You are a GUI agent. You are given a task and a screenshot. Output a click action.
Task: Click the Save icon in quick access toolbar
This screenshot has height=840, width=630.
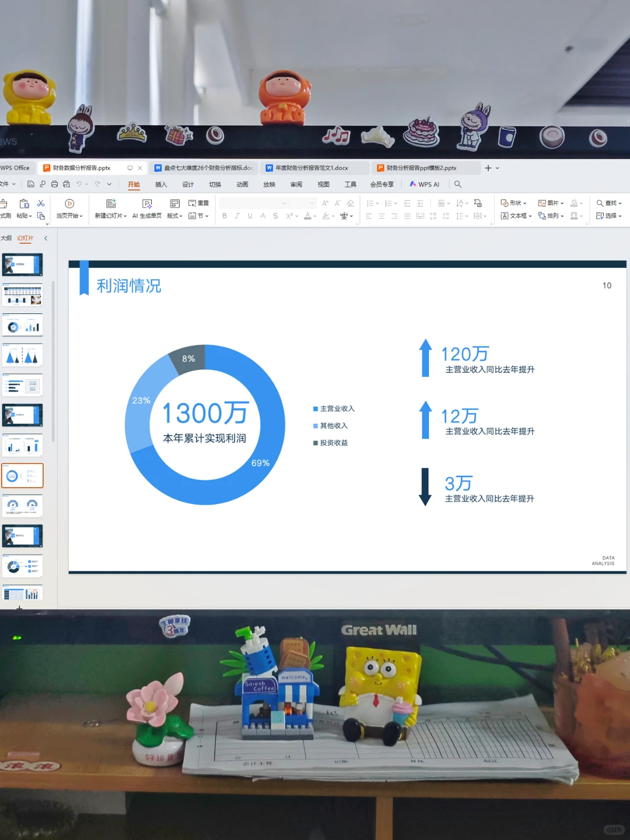tap(31, 184)
